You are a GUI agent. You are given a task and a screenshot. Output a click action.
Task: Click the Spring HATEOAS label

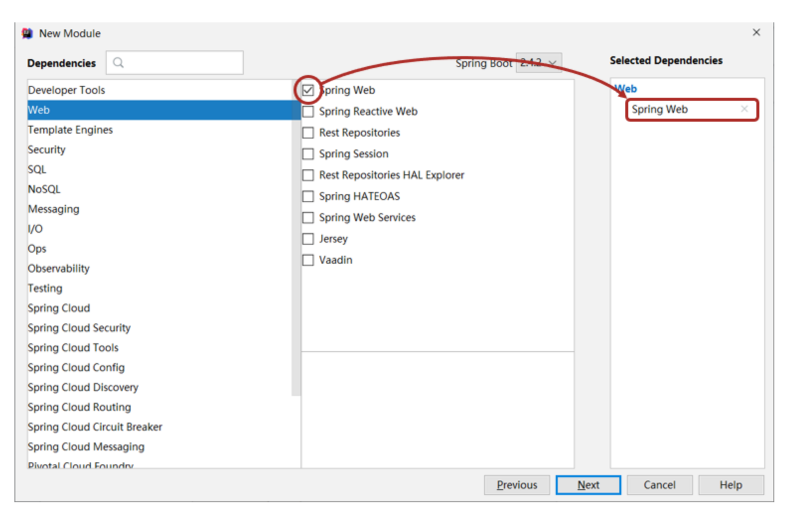(x=360, y=197)
